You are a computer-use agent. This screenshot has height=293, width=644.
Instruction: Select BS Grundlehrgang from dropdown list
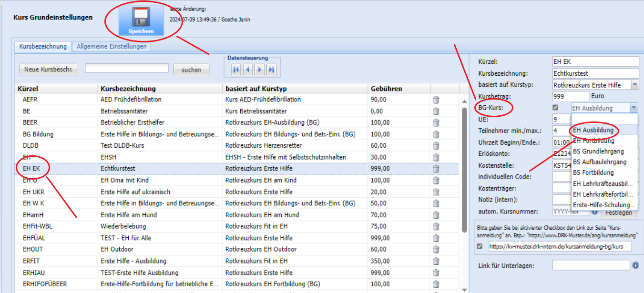click(598, 152)
